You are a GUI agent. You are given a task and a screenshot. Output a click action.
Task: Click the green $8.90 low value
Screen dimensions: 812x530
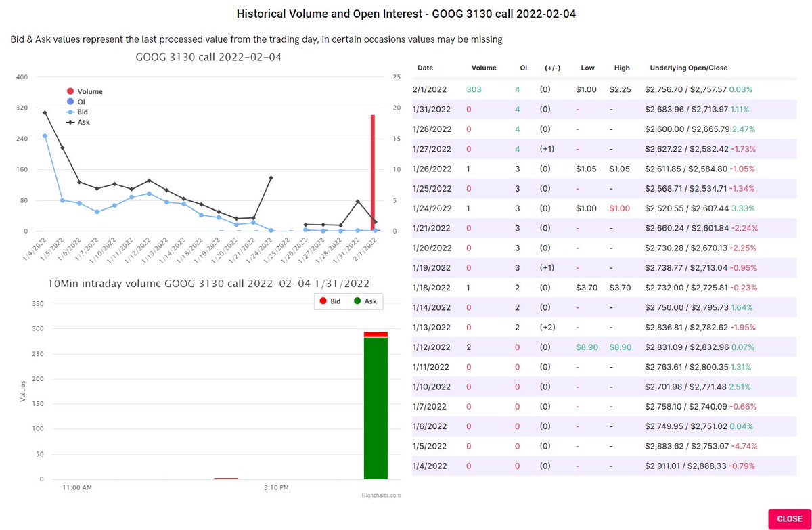click(587, 347)
